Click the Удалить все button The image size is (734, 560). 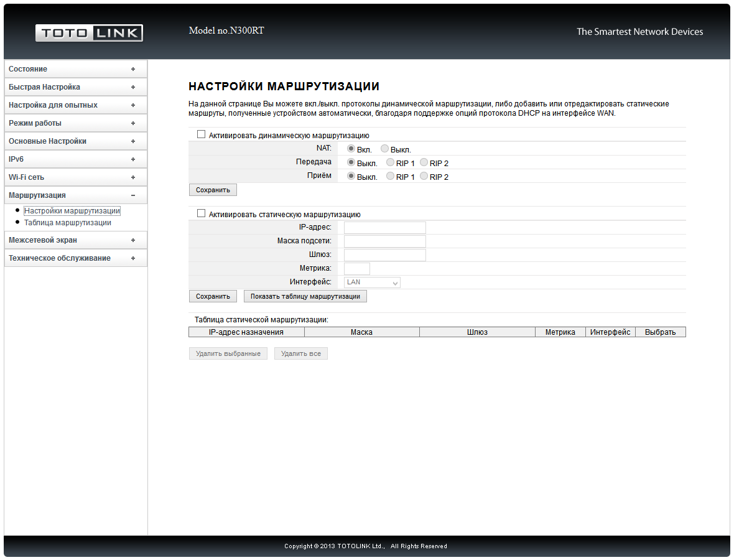(x=301, y=353)
